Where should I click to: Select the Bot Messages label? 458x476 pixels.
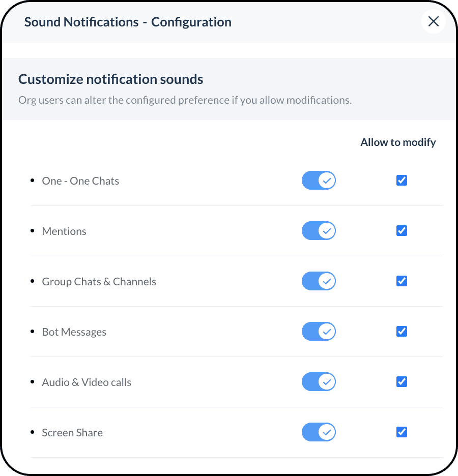pyautogui.click(x=74, y=332)
